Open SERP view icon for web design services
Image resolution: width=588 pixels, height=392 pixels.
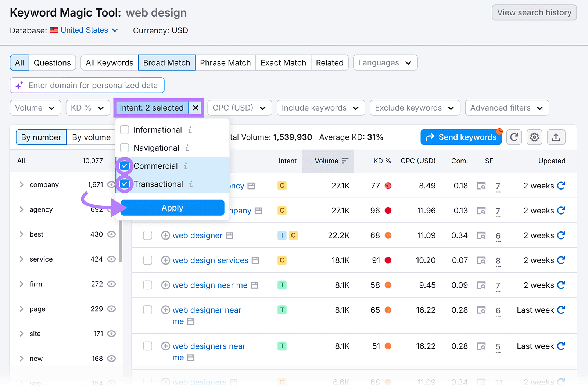[x=481, y=260]
